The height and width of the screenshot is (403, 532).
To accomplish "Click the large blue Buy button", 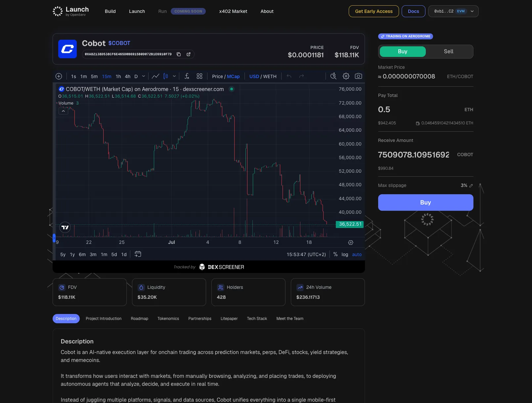I will [426, 202].
